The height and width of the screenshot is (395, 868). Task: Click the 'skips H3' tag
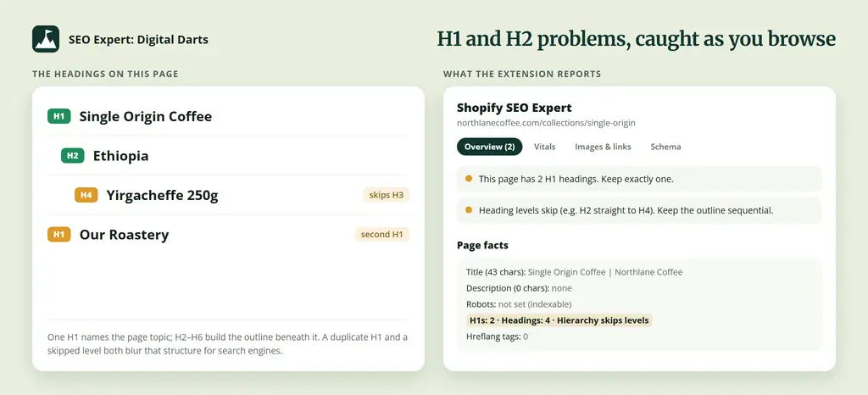click(x=386, y=195)
